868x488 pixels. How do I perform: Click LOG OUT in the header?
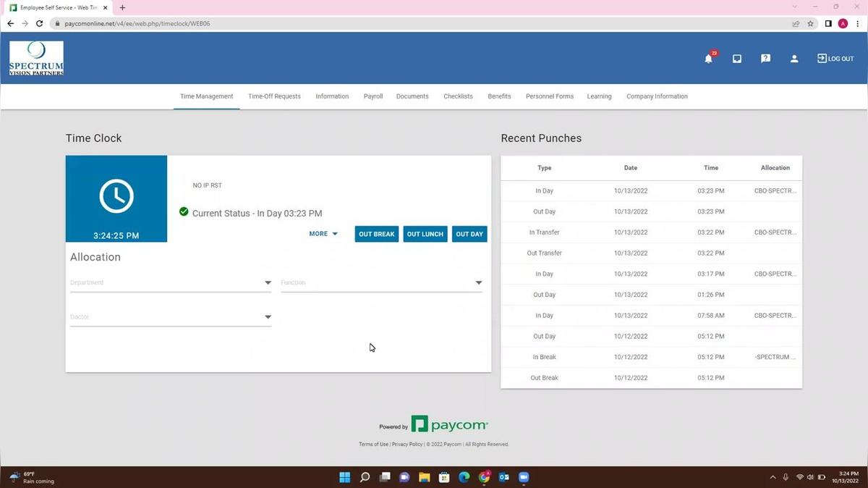[x=835, y=59]
